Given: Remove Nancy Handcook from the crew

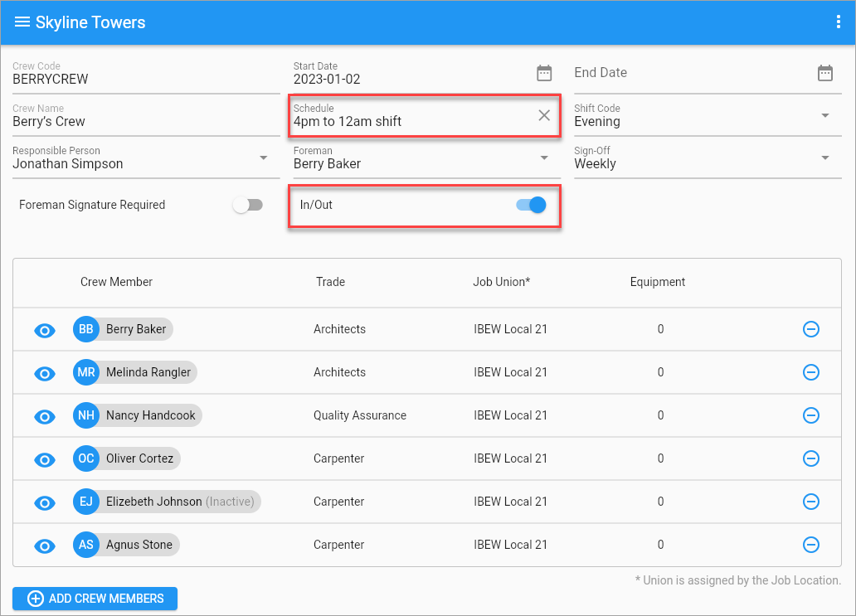Looking at the screenshot, I should (811, 415).
